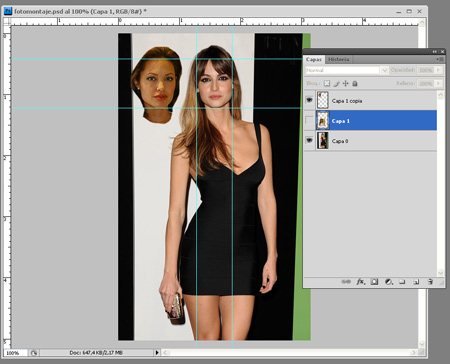Show Capa 1 layer
This screenshot has width=450, height=364.
click(309, 120)
